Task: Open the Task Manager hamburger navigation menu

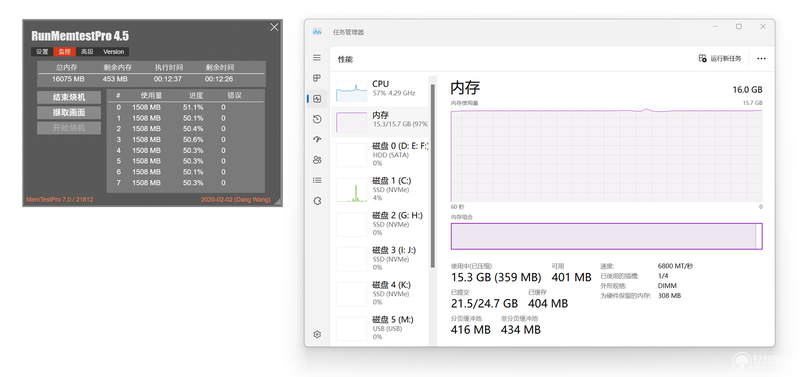Action: click(317, 58)
